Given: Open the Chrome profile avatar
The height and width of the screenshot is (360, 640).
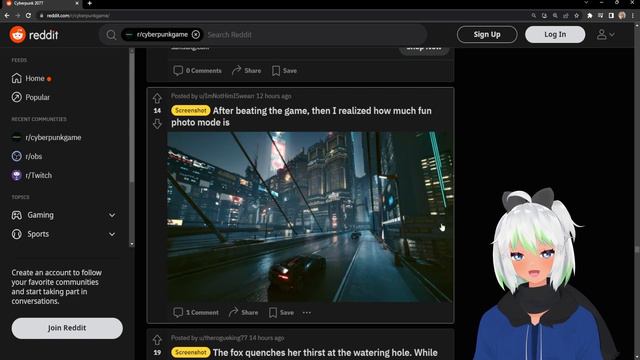Looking at the screenshot, I should click(x=622, y=16).
